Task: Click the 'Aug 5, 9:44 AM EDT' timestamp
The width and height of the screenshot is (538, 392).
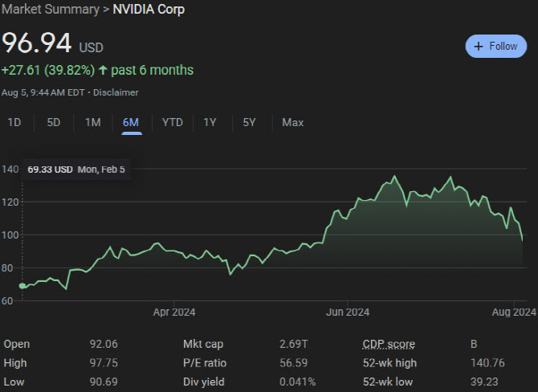Action: click(x=43, y=92)
